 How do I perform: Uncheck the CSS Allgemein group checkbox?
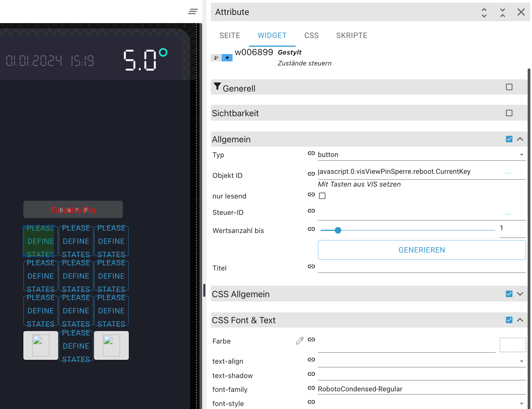pos(509,294)
